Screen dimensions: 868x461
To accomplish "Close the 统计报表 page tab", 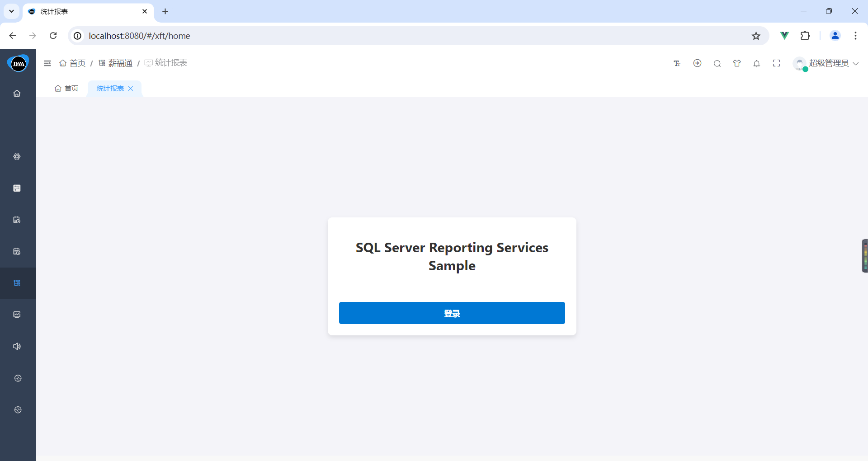I will click(x=131, y=89).
